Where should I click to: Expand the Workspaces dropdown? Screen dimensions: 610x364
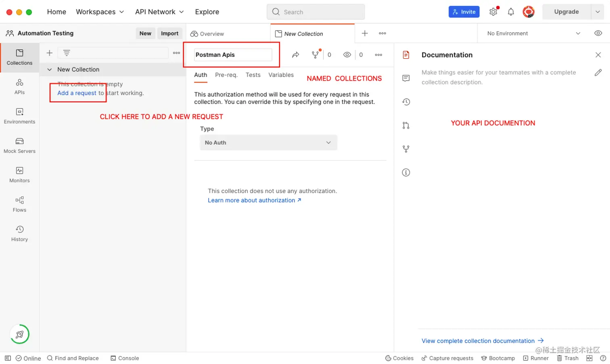100,12
